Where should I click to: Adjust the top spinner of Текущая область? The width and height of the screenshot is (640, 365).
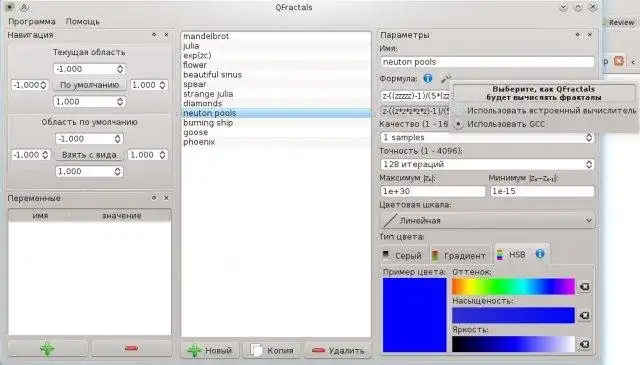point(89,69)
